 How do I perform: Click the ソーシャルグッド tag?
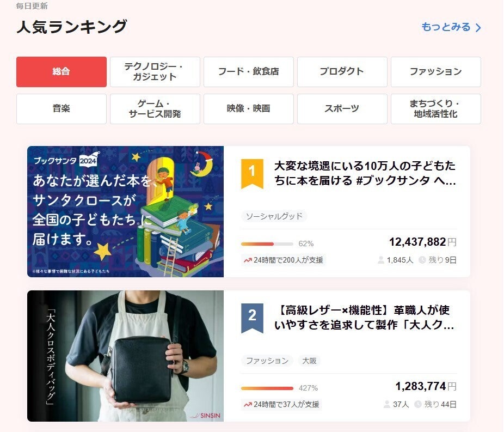(x=274, y=216)
